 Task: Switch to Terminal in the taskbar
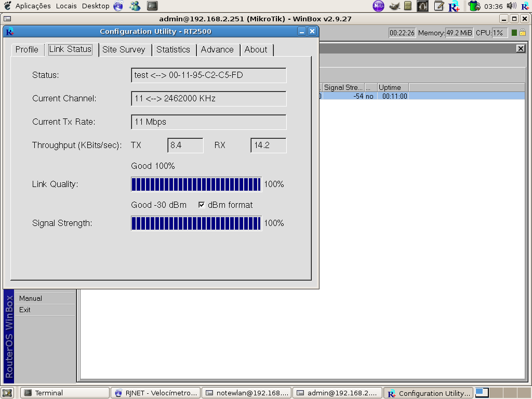tap(65, 393)
